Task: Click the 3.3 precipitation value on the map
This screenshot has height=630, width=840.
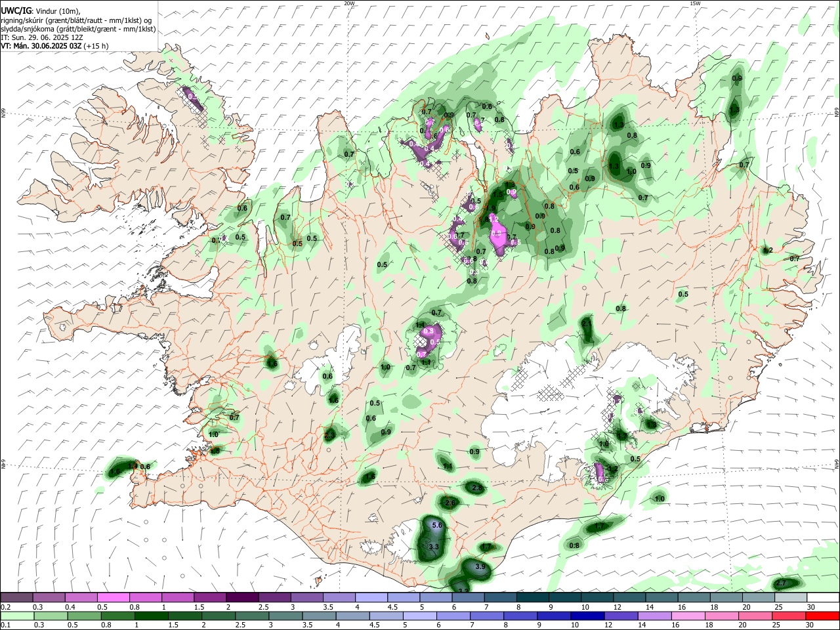Action: pos(433,547)
